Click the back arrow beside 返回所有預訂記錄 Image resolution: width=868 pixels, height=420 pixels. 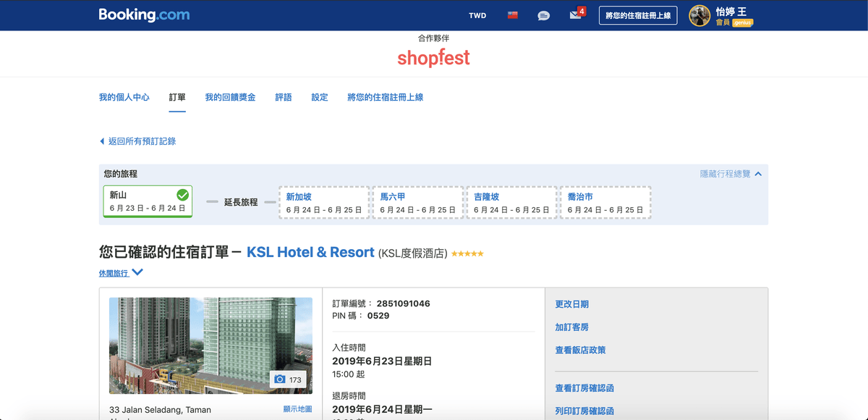pos(102,141)
